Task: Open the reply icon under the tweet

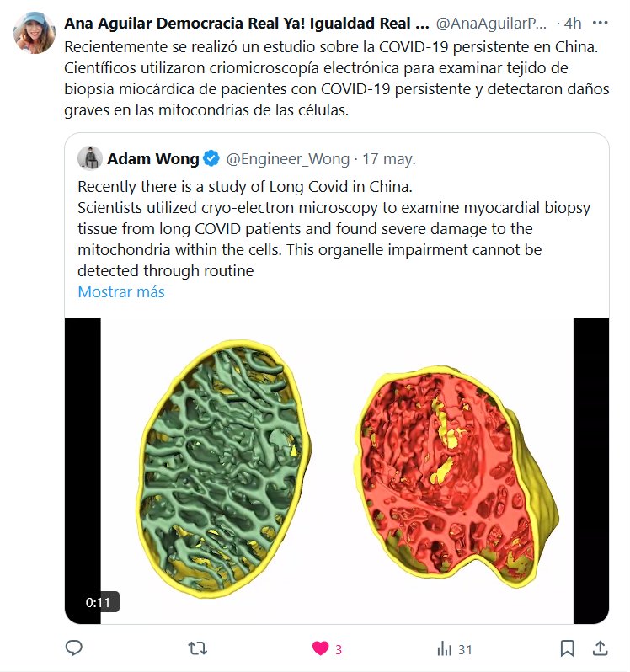Action: point(73,648)
